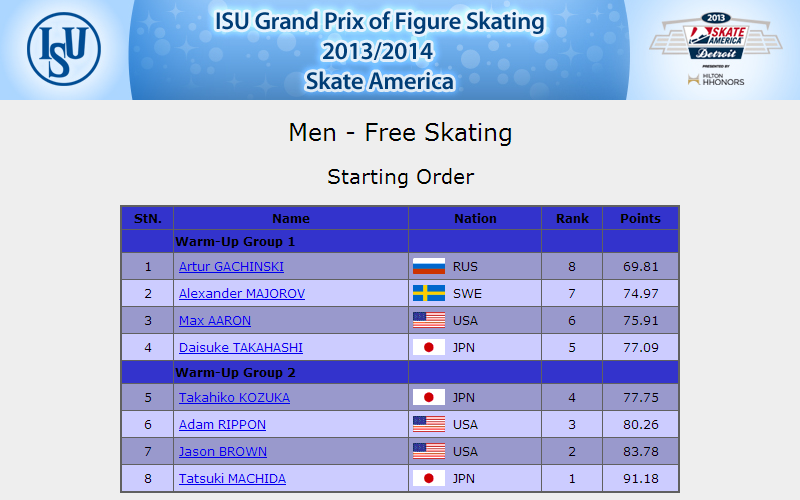The width and height of the screenshot is (800, 500).
Task: Click the USA flag in Jason Brown's row
Action: pos(429,452)
